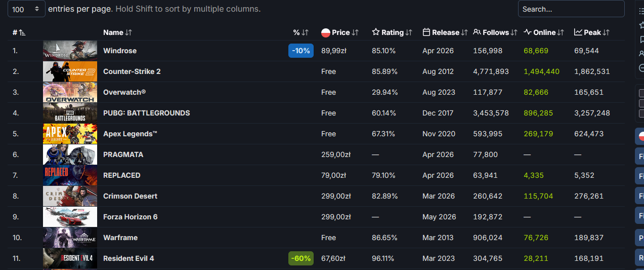Open the Counter-Strike 2 link

click(132, 71)
